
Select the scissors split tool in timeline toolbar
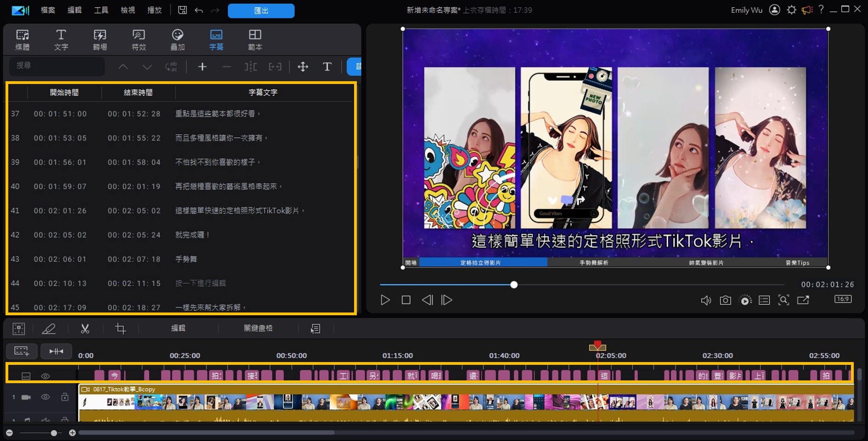[85, 329]
